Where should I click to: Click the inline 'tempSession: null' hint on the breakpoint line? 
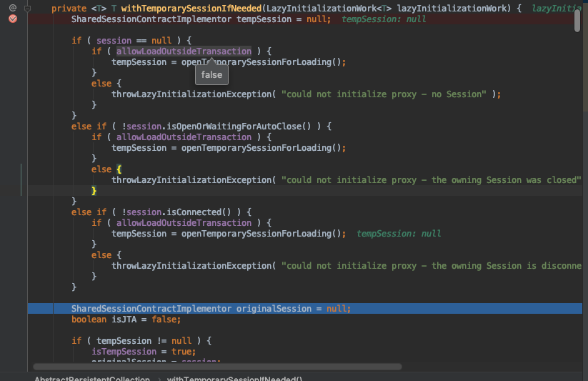(x=384, y=19)
